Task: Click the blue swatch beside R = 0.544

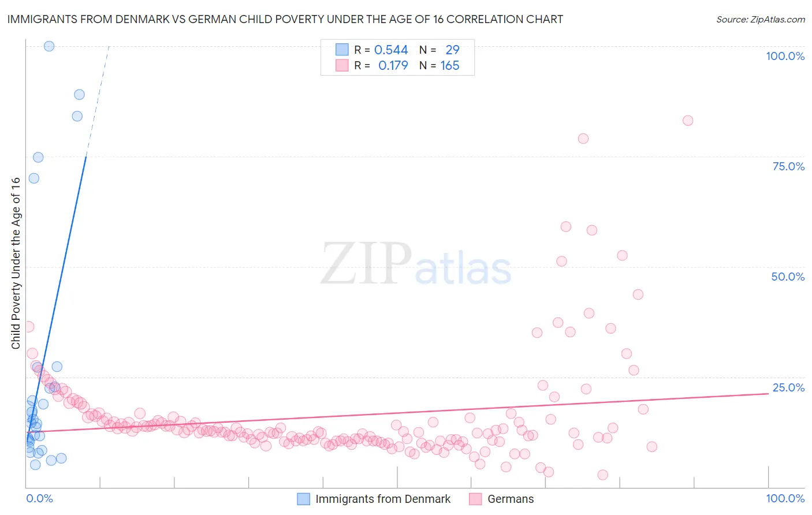Action: point(342,50)
